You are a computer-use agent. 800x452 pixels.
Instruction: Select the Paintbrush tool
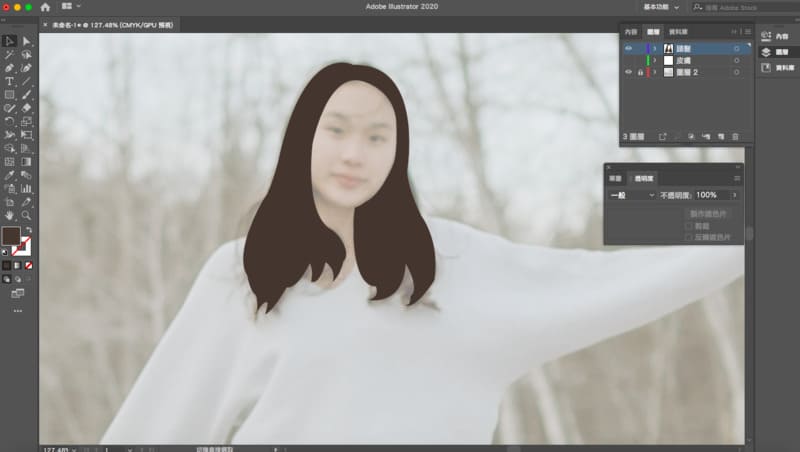tap(27, 94)
